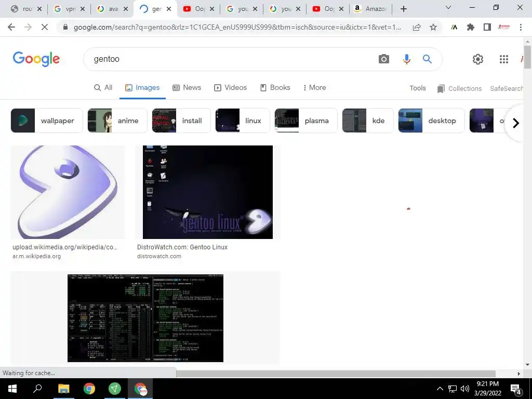Click the horizontal scrollbar at page bottom
This screenshot has width=532, height=399.
click(x=336, y=374)
